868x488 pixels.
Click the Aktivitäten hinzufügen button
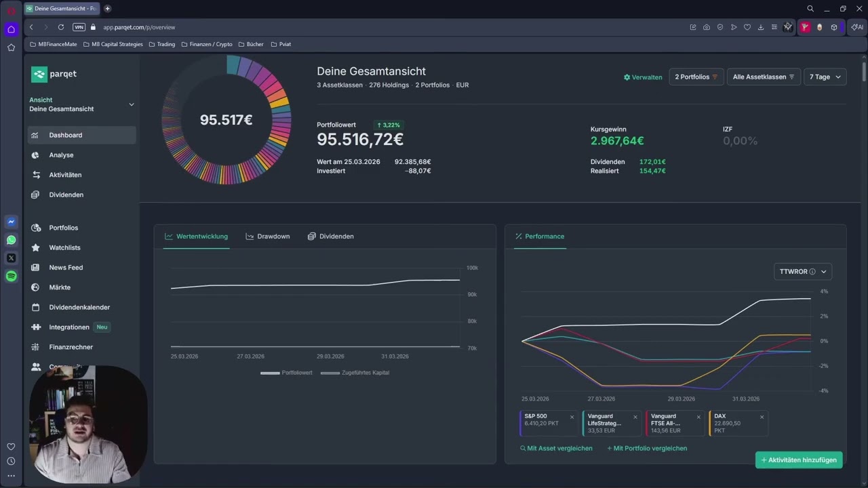pyautogui.click(x=799, y=460)
